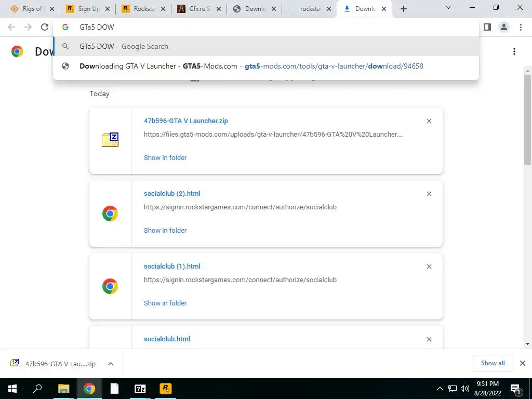Show socialclub (1).html in folder

165,303
